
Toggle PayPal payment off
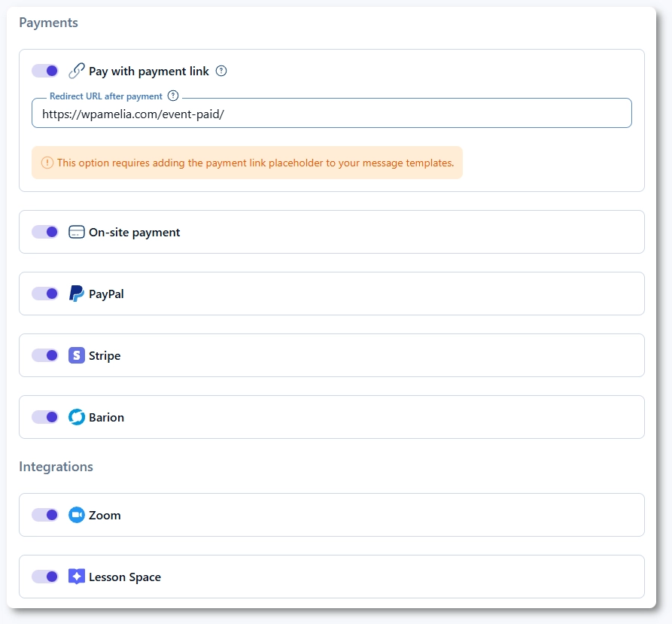(x=45, y=294)
